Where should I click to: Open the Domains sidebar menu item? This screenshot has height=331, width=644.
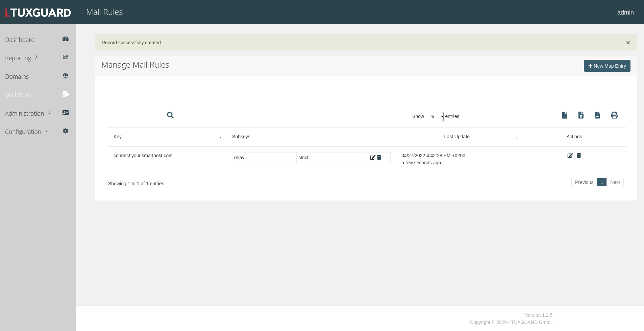(x=17, y=76)
